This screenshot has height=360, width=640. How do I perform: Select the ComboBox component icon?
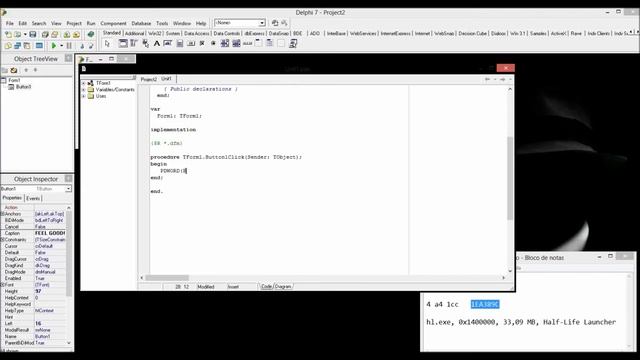(236, 43)
